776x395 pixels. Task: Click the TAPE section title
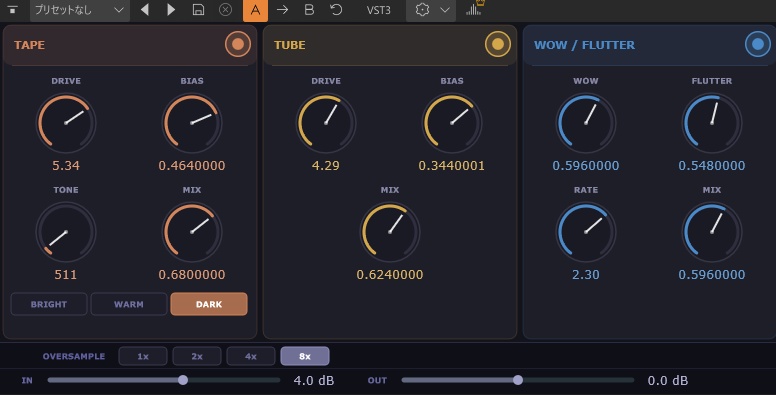pos(29,45)
